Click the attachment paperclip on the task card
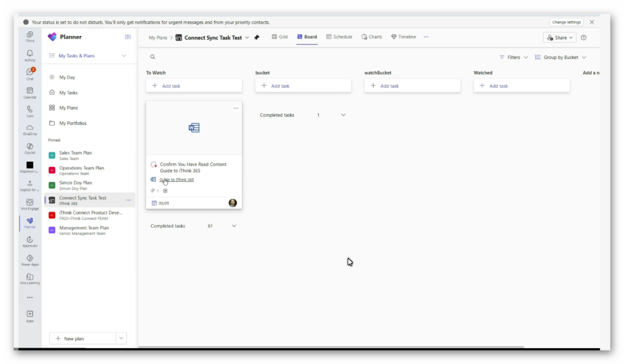Image resolution: width=624 pixels, height=364 pixels. (x=153, y=191)
